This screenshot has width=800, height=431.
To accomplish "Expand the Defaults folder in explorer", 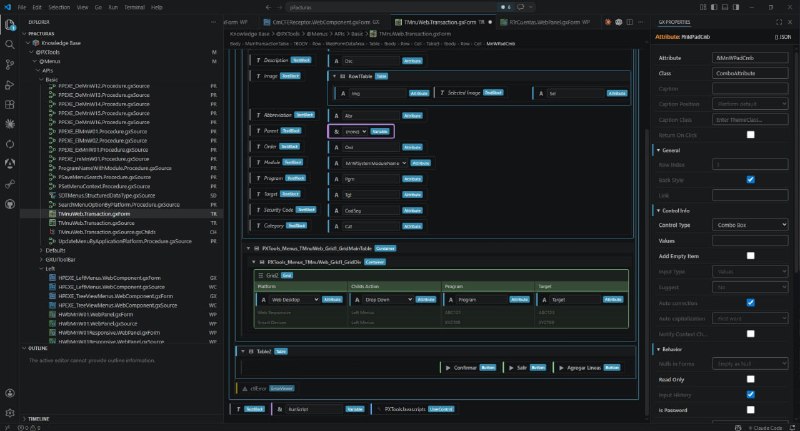I will click(42, 250).
